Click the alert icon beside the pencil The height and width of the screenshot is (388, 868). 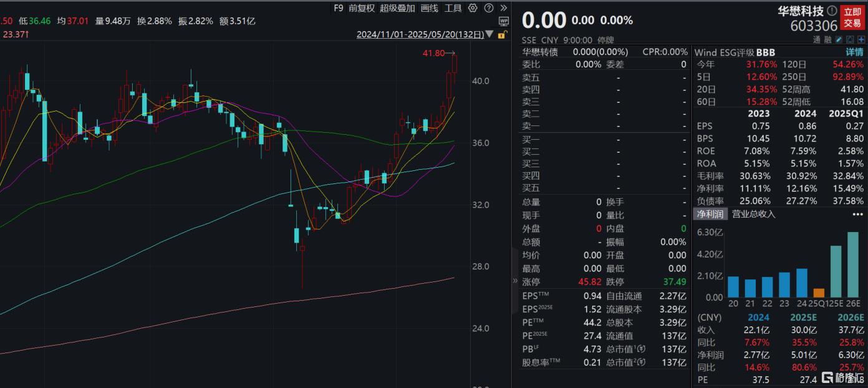coord(850,40)
